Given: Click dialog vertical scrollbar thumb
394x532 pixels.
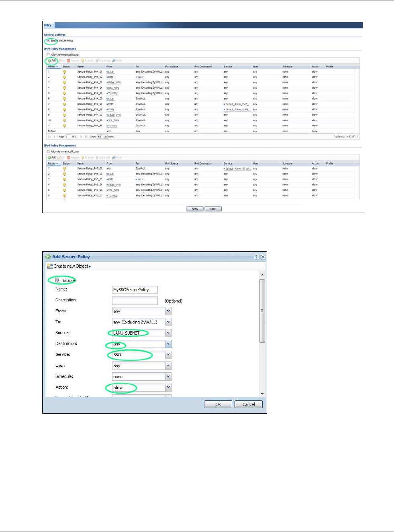Looking at the screenshot, I should [262, 311].
